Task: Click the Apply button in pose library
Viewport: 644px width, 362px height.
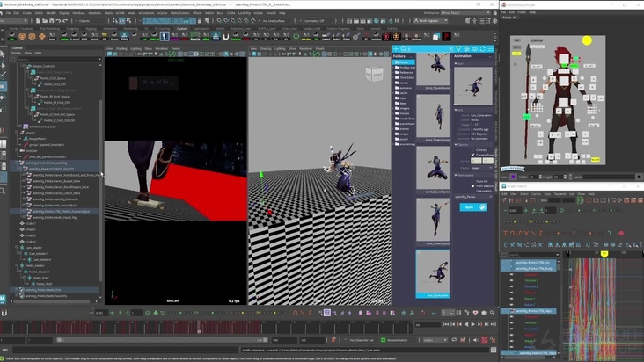Action: click(468, 207)
